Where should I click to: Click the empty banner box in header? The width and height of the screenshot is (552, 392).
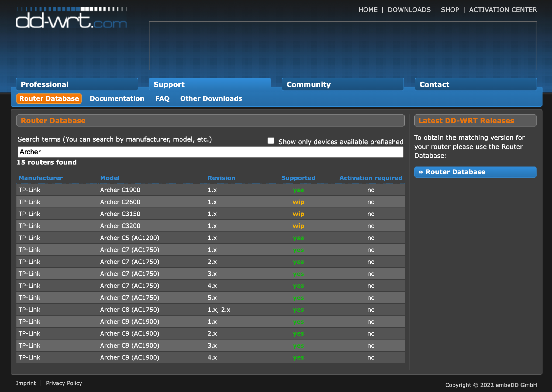pyautogui.click(x=343, y=46)
